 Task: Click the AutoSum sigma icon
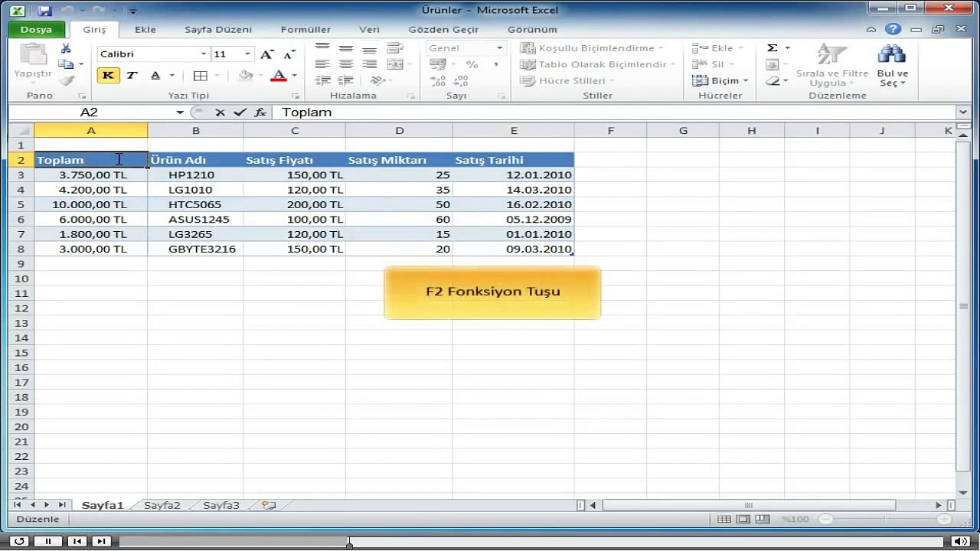[x=773, y=48]
